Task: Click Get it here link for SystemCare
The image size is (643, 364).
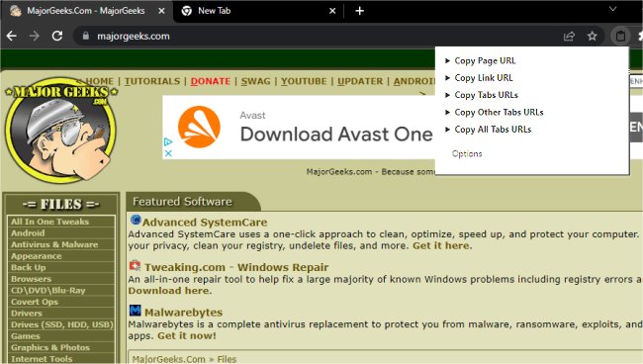Action: tap(441, 245)
